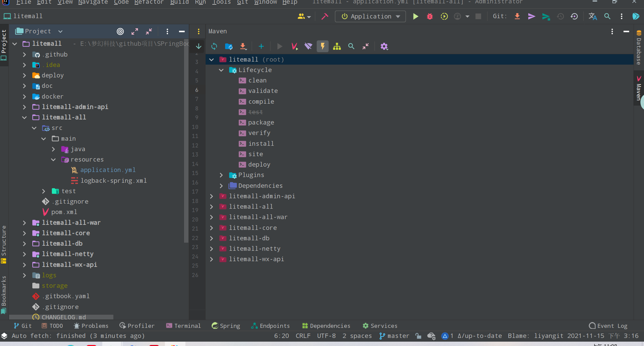
Task: Open Spring tool window tab
Action: [226, 326]
